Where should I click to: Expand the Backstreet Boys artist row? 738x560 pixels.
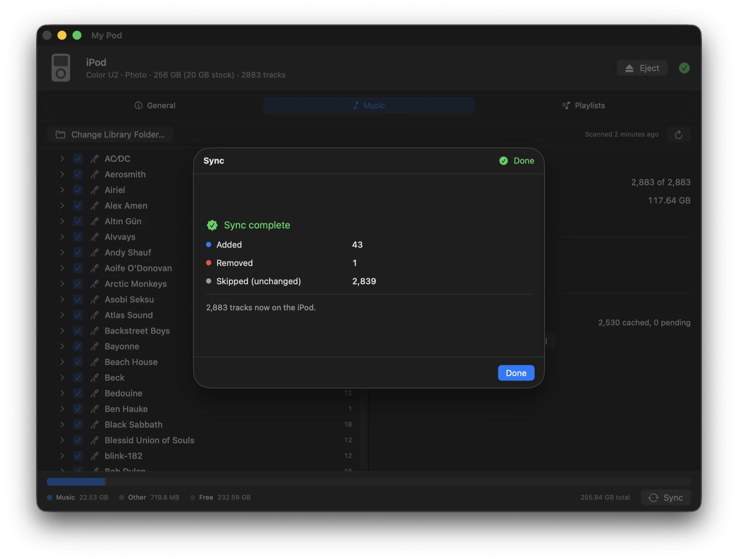click(x=62, y=331)
